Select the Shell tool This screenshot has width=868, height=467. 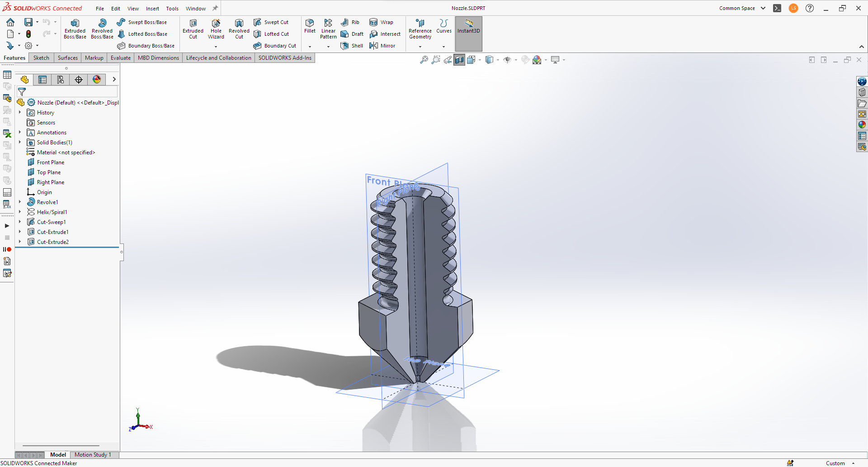pyautogui.click(x=352, y=45)
